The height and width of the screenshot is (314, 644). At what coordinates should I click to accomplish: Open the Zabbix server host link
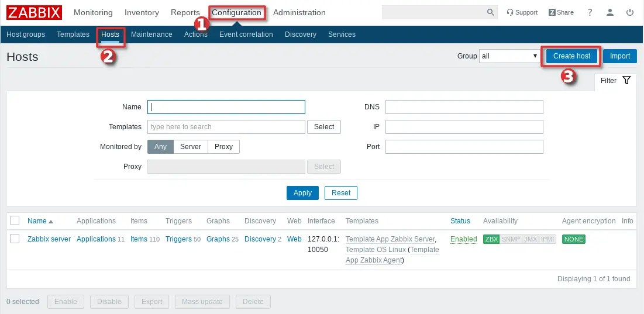49,239
